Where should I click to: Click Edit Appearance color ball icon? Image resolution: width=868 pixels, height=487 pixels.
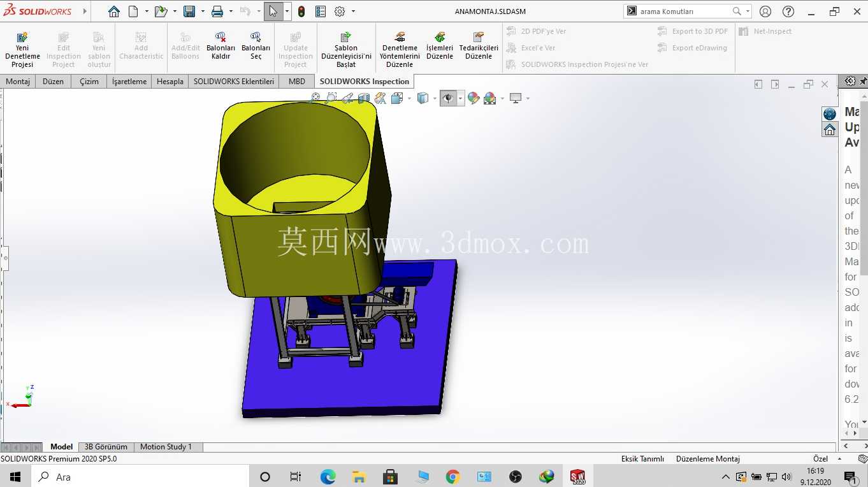[x=473, y=98]
